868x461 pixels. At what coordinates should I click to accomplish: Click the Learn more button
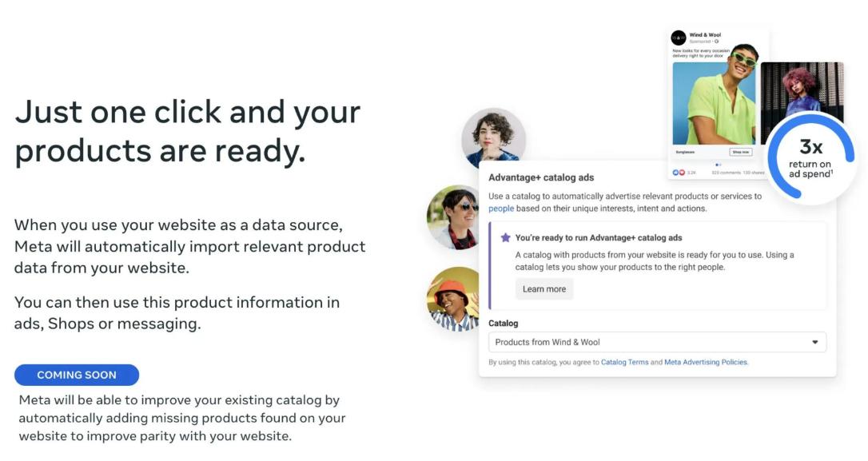point(544,289)
